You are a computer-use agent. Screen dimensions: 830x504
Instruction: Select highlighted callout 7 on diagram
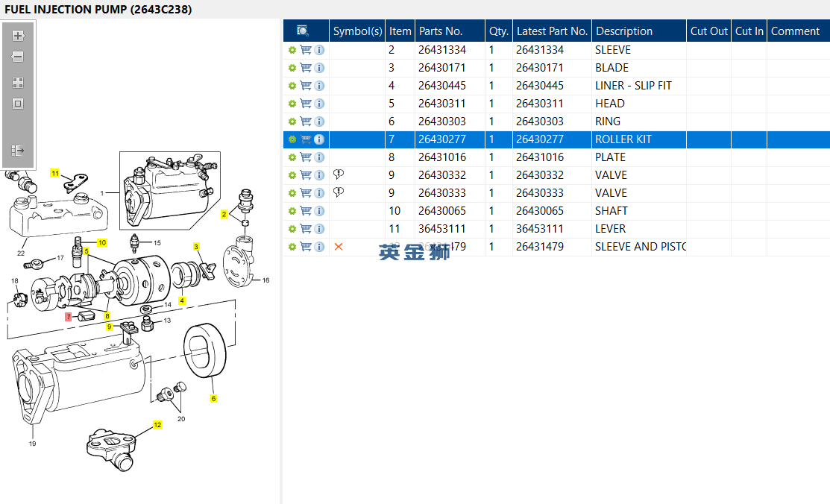[69, 317]
